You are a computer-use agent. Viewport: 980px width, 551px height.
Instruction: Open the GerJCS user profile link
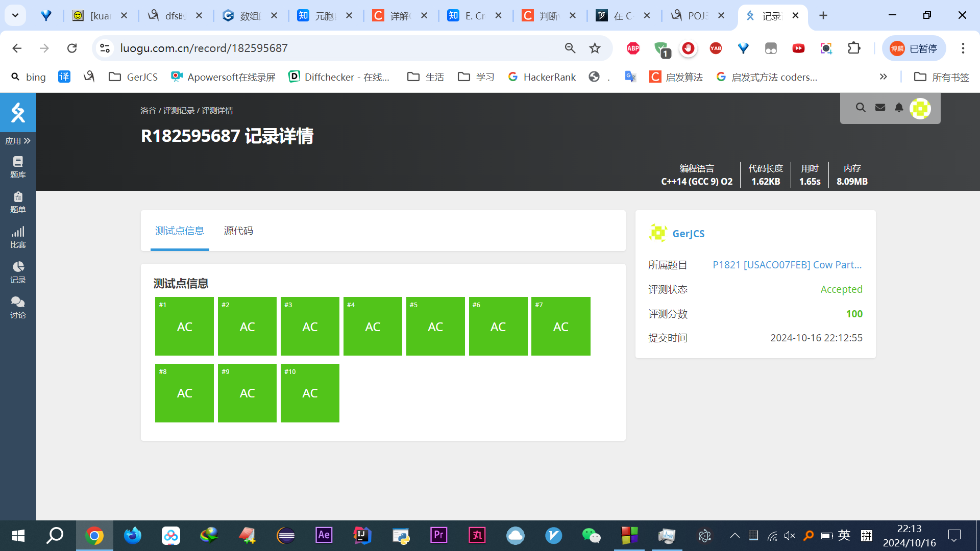pyautogui.click(x=688, y=234)
